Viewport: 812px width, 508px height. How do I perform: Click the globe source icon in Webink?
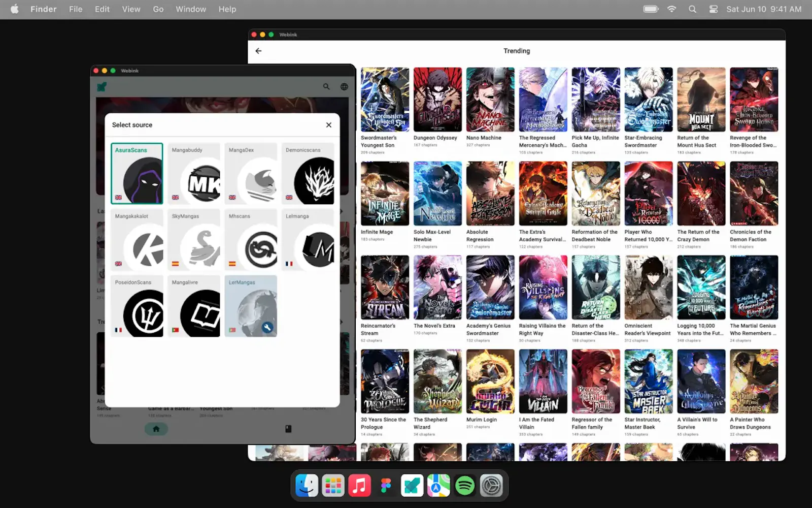(x=344, y=87)
